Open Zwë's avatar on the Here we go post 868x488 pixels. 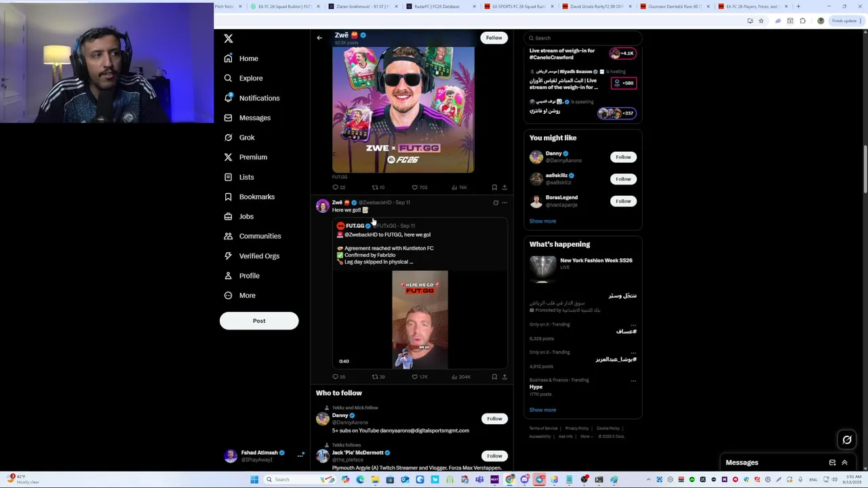coord(323,206)
